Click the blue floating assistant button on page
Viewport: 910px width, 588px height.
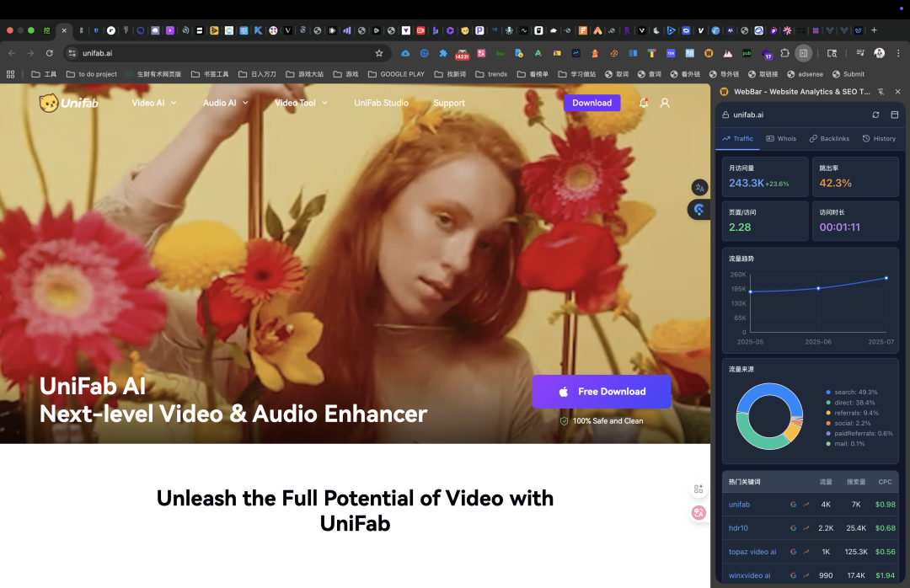click(x=699, y=210)
